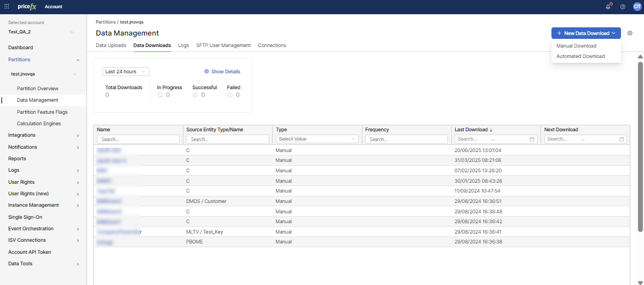Open calendar icon in Last Download filter
Image resolution: width=644 pixels, height=285 pixels.
coord(532,139)
